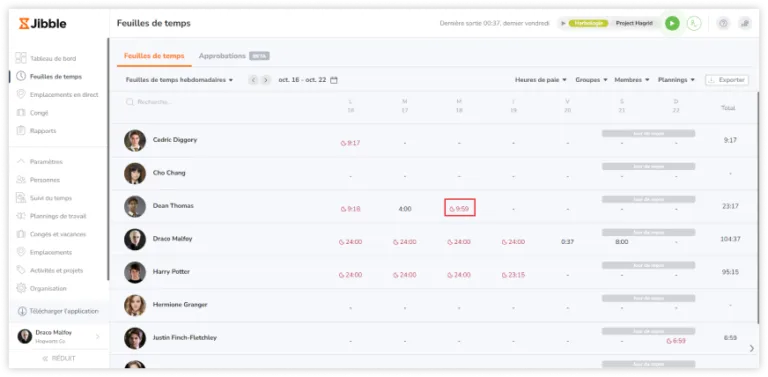Open Dean Thomas 4:00 Tuesday entry

(405, 209)
